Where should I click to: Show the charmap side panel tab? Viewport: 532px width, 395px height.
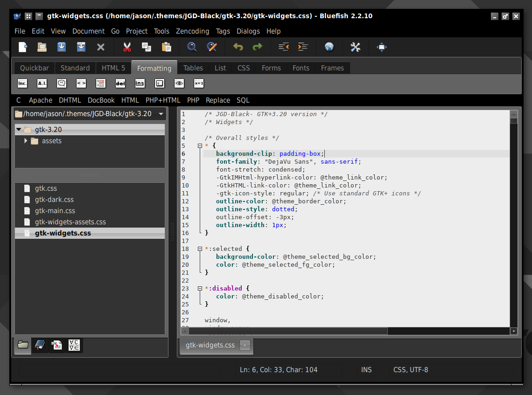coord(74,345)
